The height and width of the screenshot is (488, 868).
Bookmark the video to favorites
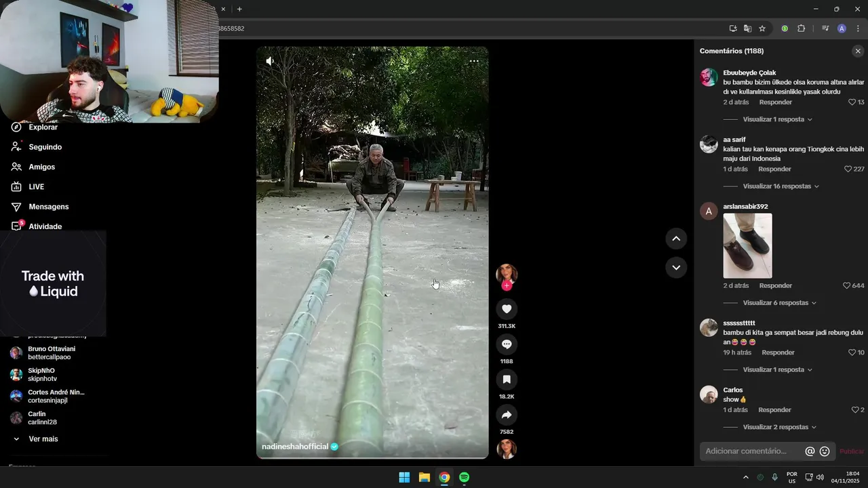pyautogui.click(x=507, y=380)
